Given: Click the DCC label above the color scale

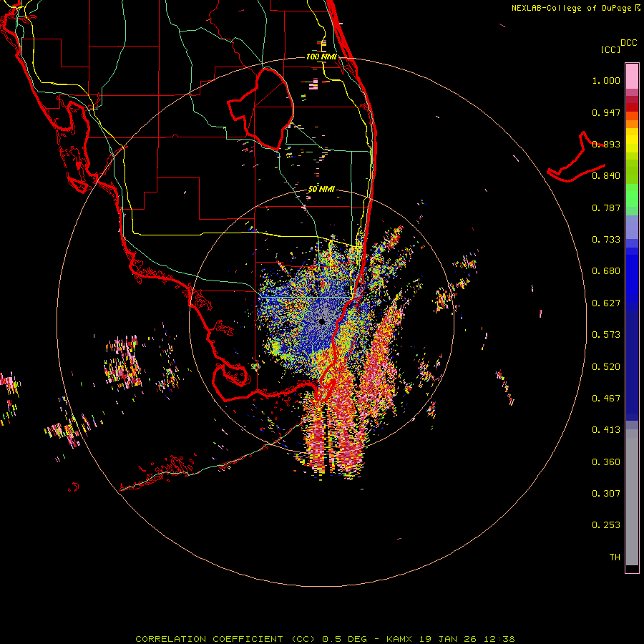Looking at the screenshot, I should point(629,43).
